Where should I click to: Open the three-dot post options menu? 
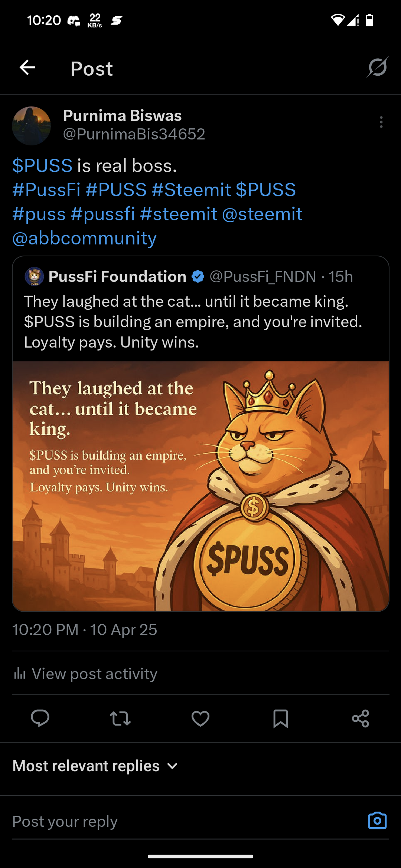click(381, 122)
